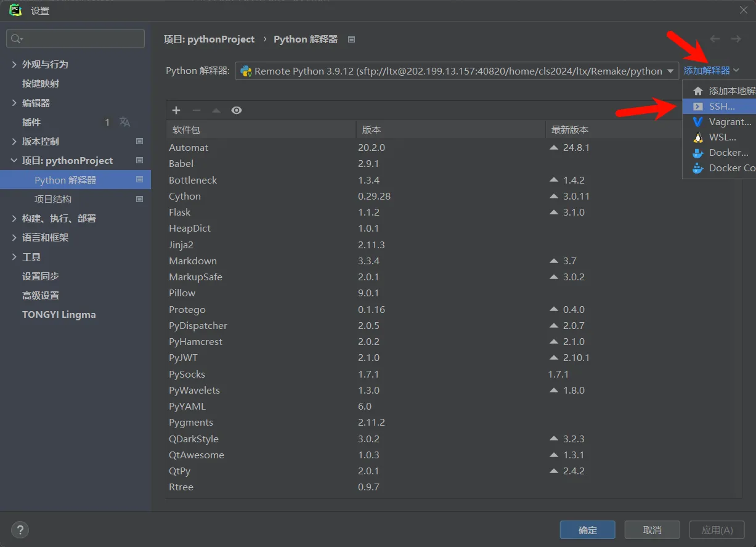The height and width of the screenshot is (547, 756).
Task: Click the back navigation arrow
Action: click(715, 39)
